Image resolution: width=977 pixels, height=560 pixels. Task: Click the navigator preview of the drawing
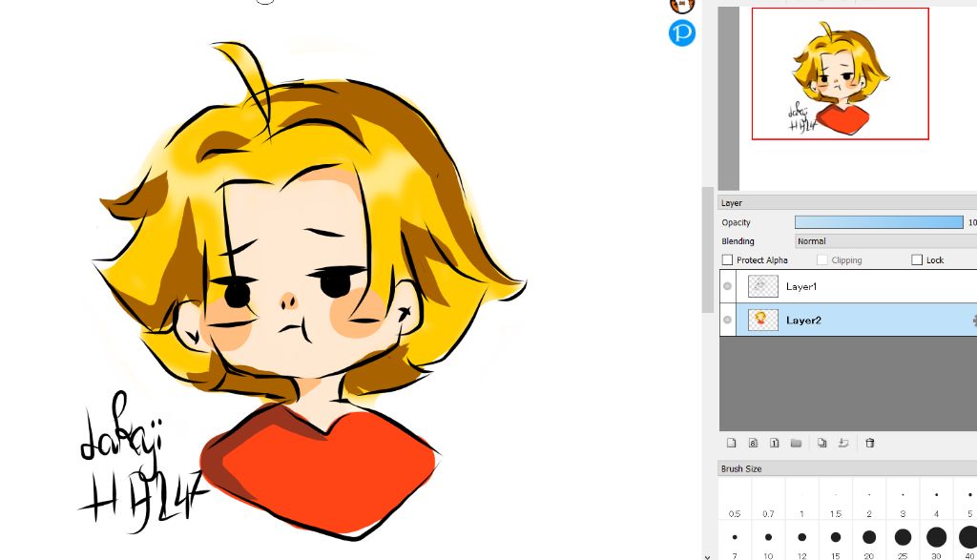click(x=840, y=73)
